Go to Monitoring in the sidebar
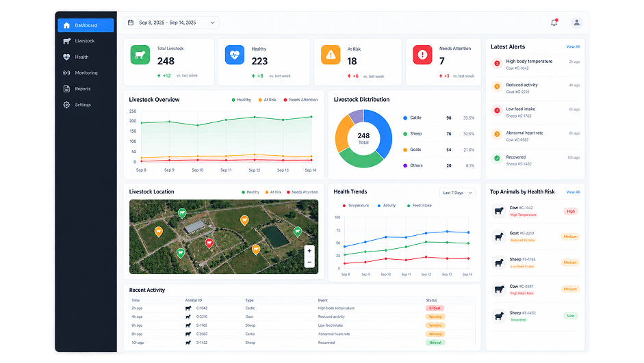 click(86, 73)
